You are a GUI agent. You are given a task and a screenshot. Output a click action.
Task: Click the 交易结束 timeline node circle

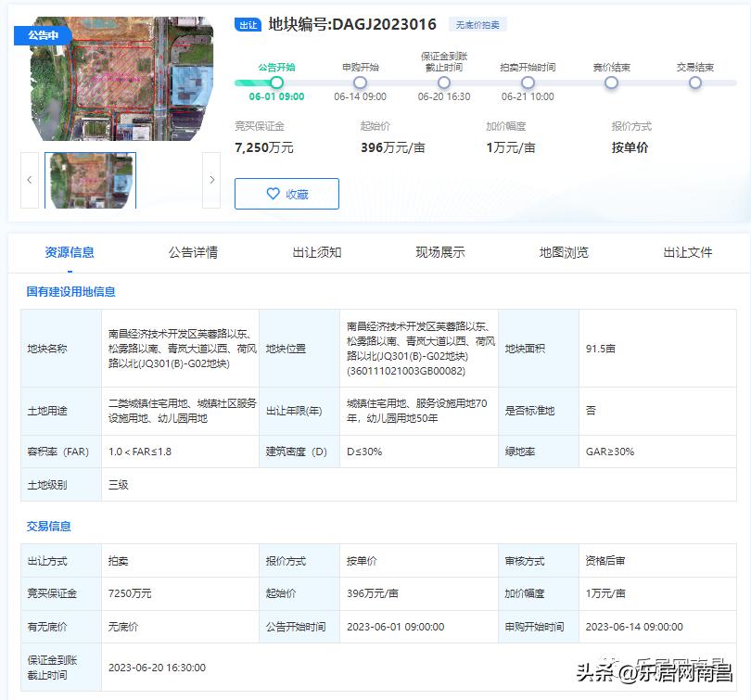tap(695, 83)
